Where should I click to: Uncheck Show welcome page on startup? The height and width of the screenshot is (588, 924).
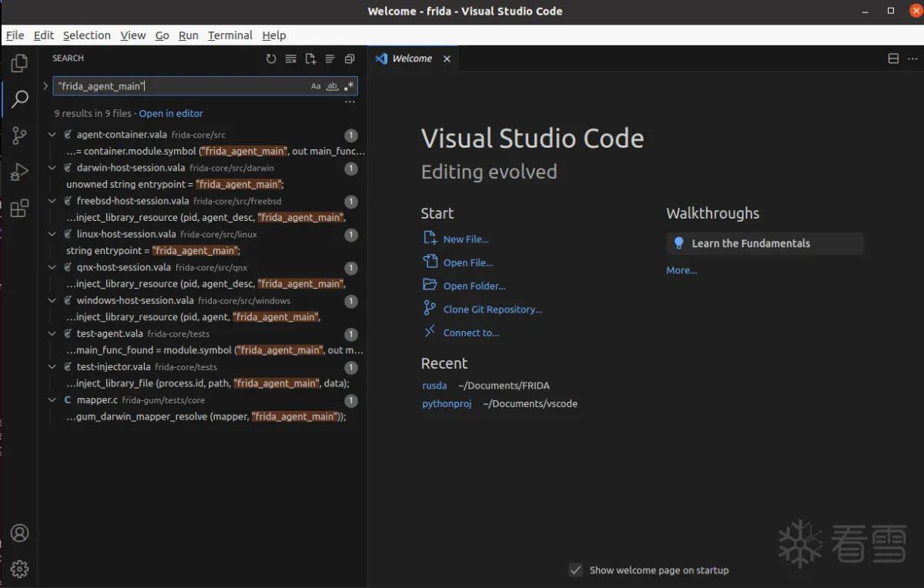[x=575, y=570]
